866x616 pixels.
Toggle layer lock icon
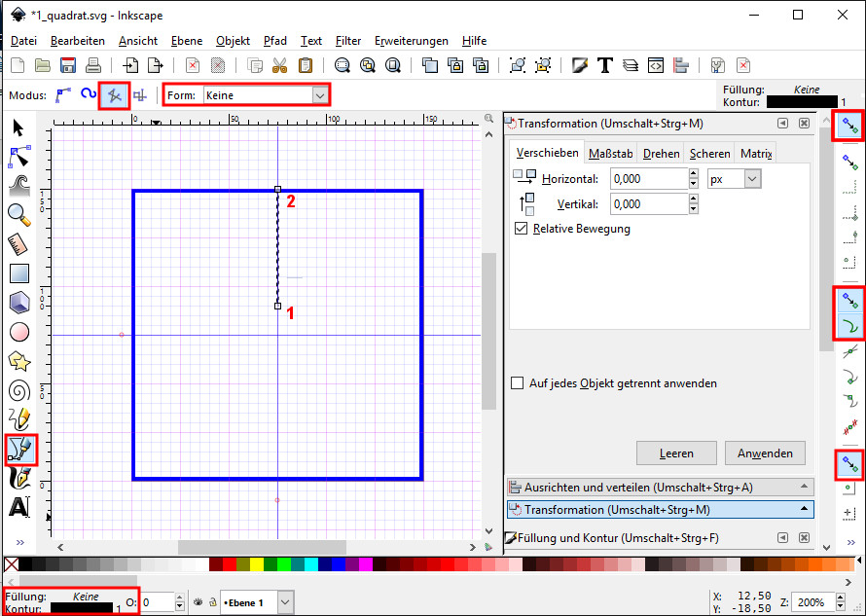(x=213, y=602)
